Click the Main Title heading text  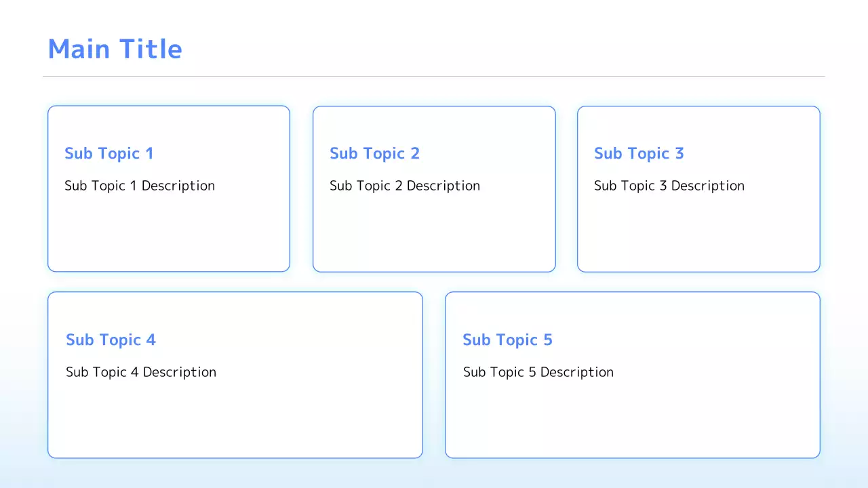click(x=115, y=49)
